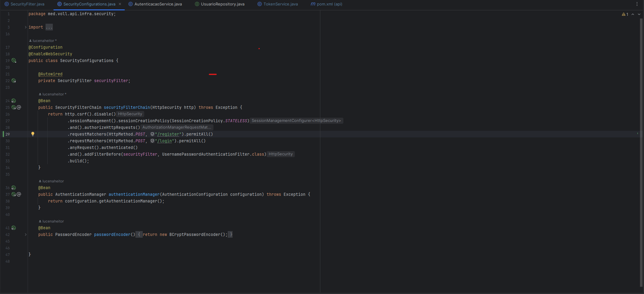Click the endpoint icon before "/register"
This screenshot has height=294, width=644.
pos(152,134)
